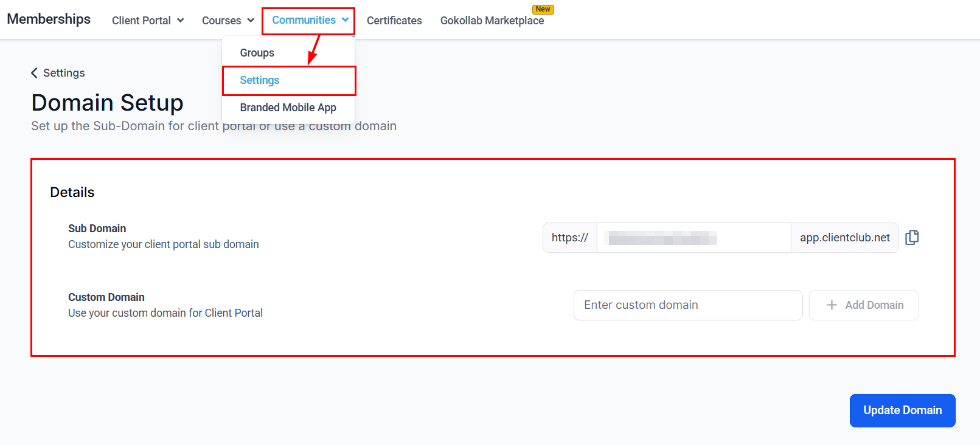The image size is (980, 445).
Task: Open Branded Mobile App menu item
Action: click(289, 108)
